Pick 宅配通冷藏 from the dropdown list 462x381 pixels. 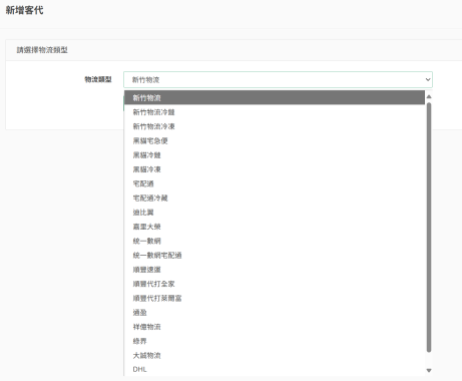275,198
